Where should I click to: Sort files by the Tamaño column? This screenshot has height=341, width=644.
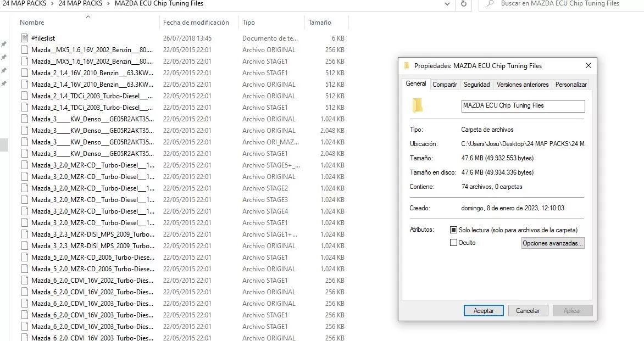320,23
